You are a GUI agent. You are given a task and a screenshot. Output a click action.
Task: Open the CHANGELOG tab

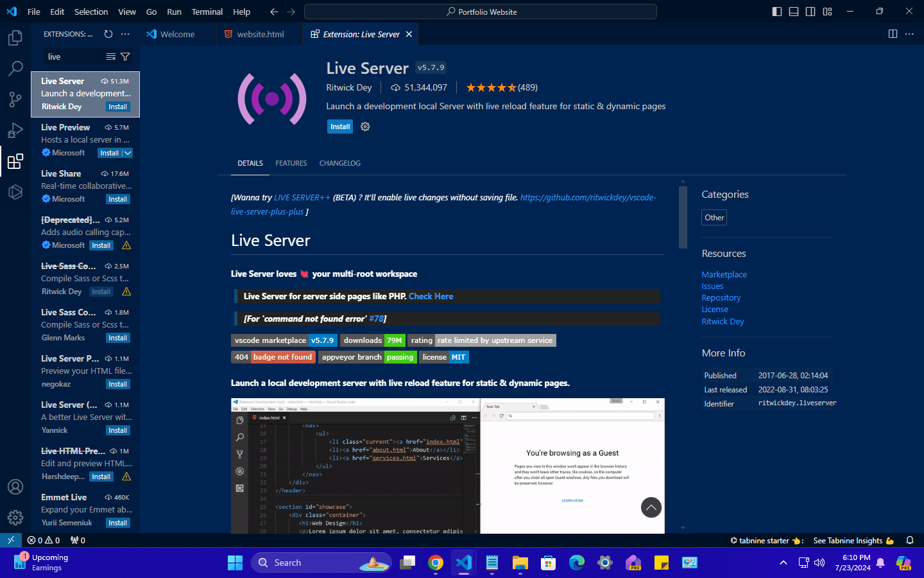click(x=340, y=163)
